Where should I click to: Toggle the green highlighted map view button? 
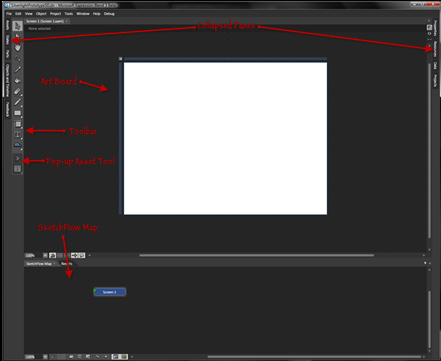124,357
